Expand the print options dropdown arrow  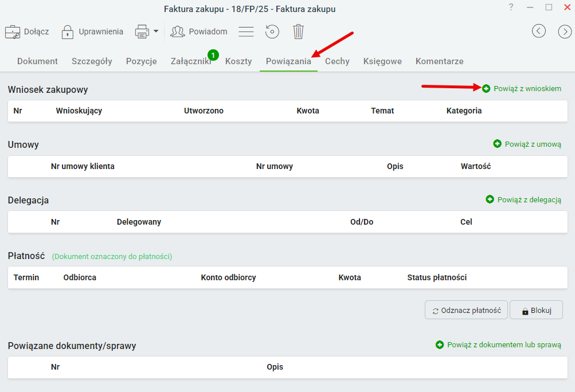[x=156, y=32]
